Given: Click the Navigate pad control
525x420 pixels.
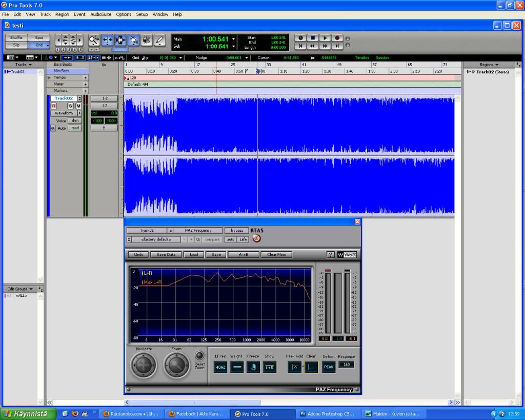Looking at the screenshot, I should (144, 365).
